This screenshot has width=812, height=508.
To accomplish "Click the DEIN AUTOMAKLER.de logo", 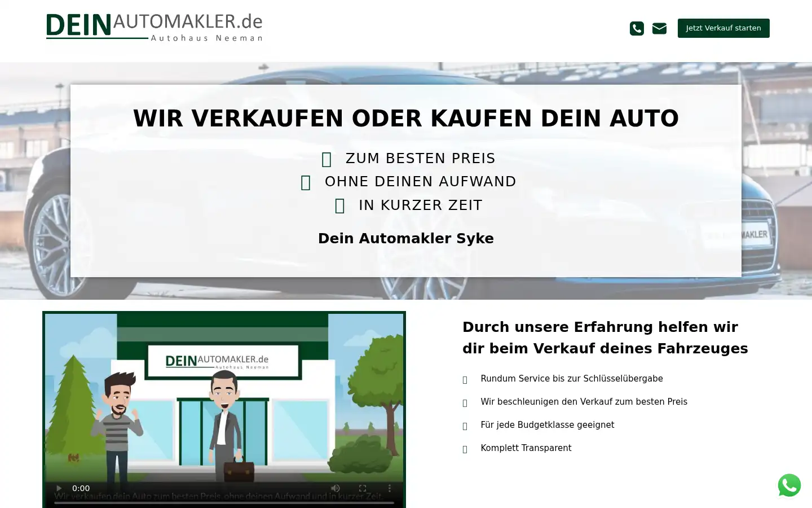I will [155, 28].
